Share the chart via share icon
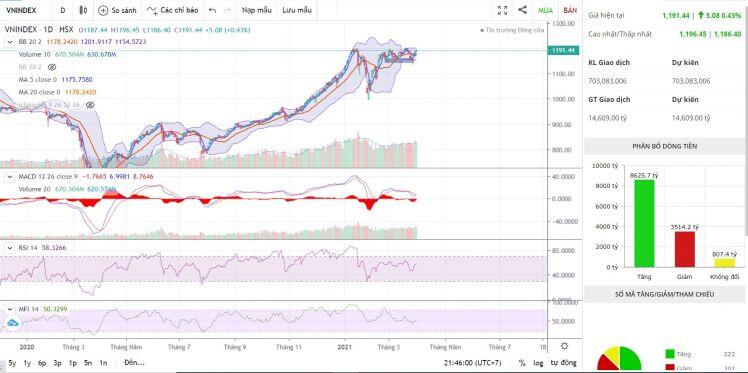This screenshot has height=373, width=748. tap(523, 10)
